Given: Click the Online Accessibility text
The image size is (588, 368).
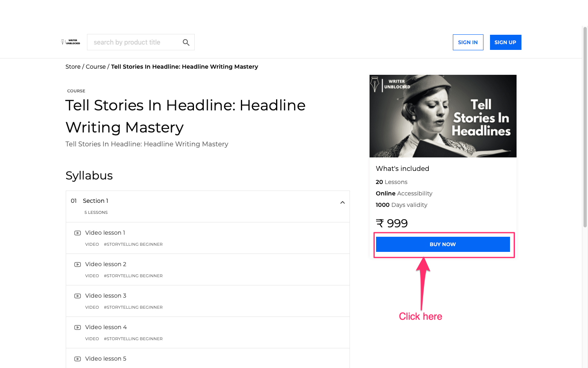Looking at the screenshot, I should (x=404, y=193).
